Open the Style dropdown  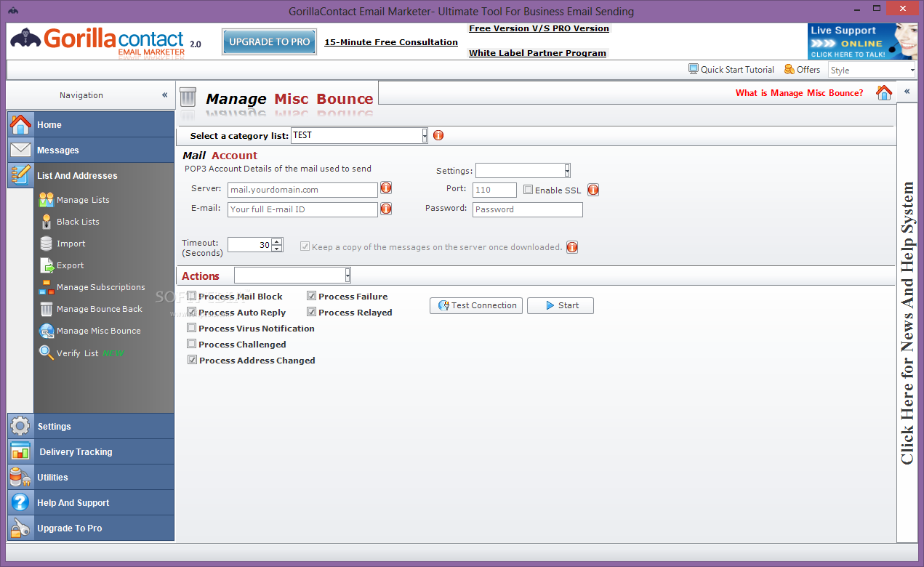(912, 70)
